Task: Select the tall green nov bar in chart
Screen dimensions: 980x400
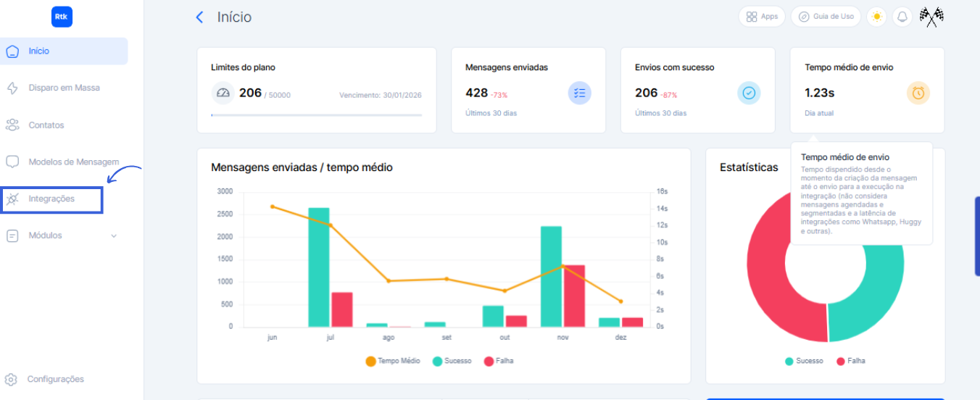Action: click(x=551, y=276)
